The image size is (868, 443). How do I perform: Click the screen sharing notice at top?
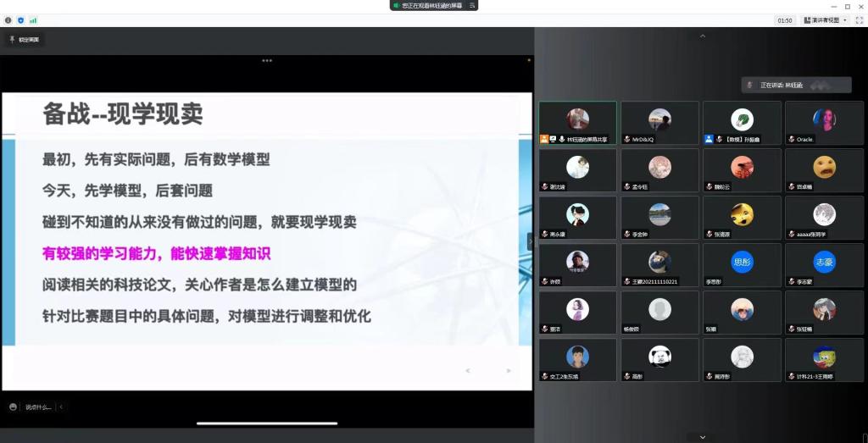[434, 5]
